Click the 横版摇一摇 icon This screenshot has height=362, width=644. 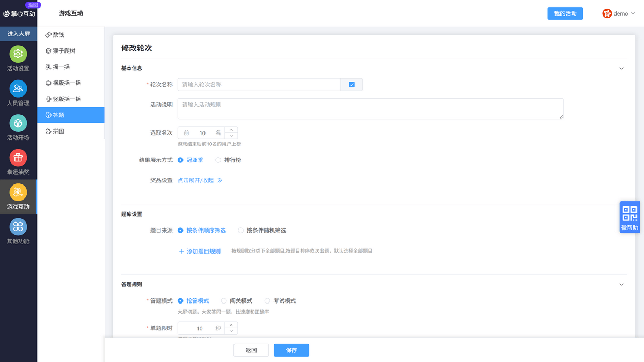tap(48, 83)
